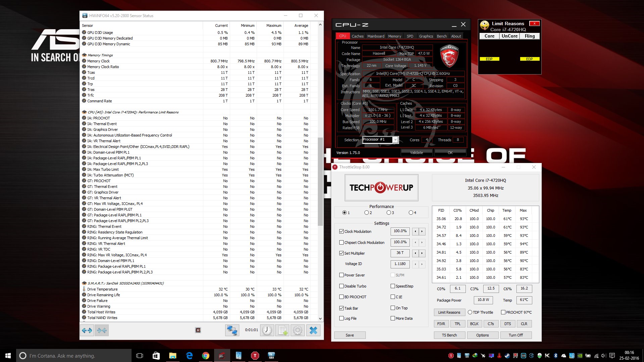Viewport: 644px width, 362px height.
Task: Open Task View on the taskbar
Action: click(140, 356)
